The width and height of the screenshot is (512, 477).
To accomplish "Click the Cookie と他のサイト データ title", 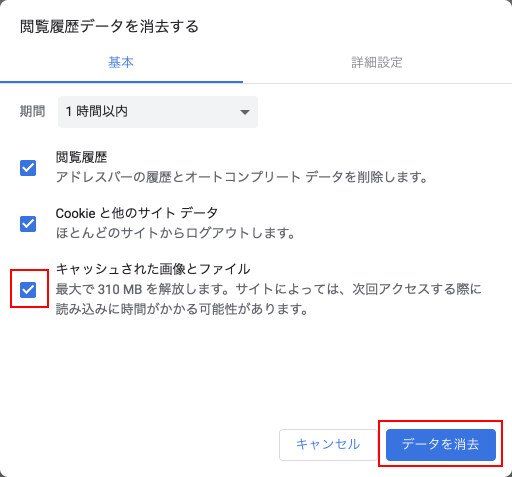I will click(137, 213).
